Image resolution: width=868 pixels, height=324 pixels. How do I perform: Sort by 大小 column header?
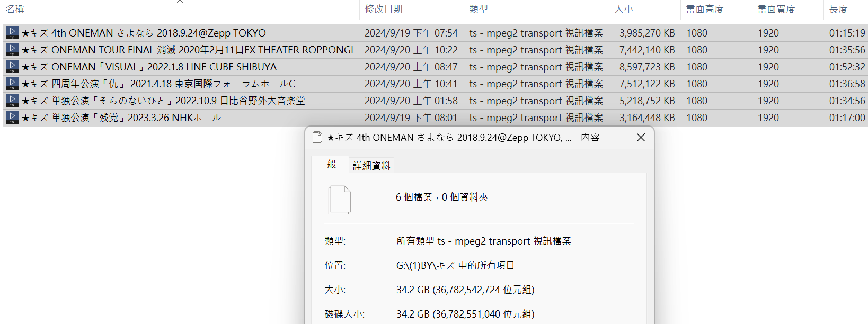click(x=624, y=9)
